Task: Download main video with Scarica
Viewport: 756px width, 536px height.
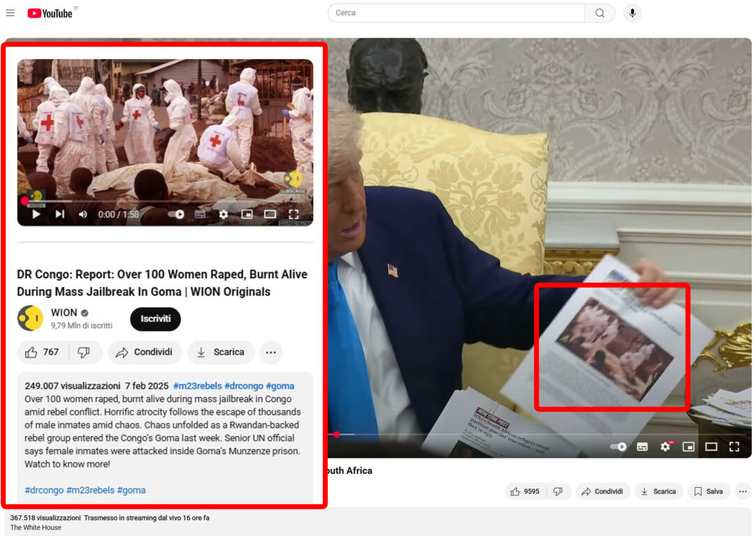Action: coord(658,491)
